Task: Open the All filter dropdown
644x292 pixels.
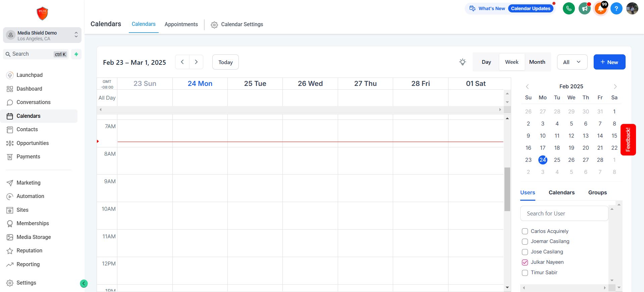Action: [x=572, y=62]
